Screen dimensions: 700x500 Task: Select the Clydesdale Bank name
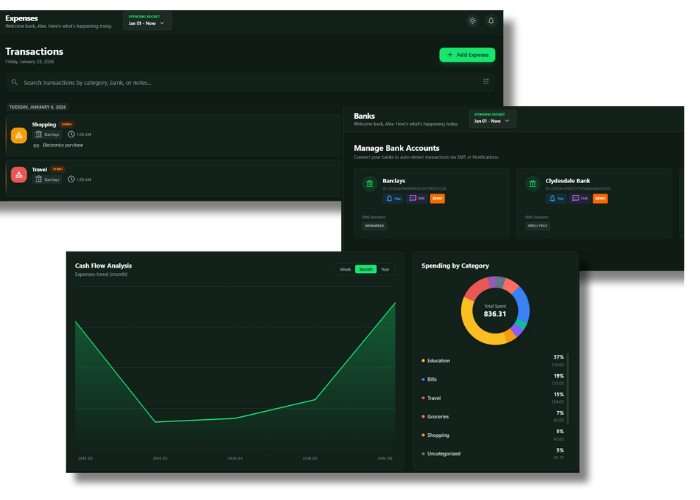pos(568,181)
